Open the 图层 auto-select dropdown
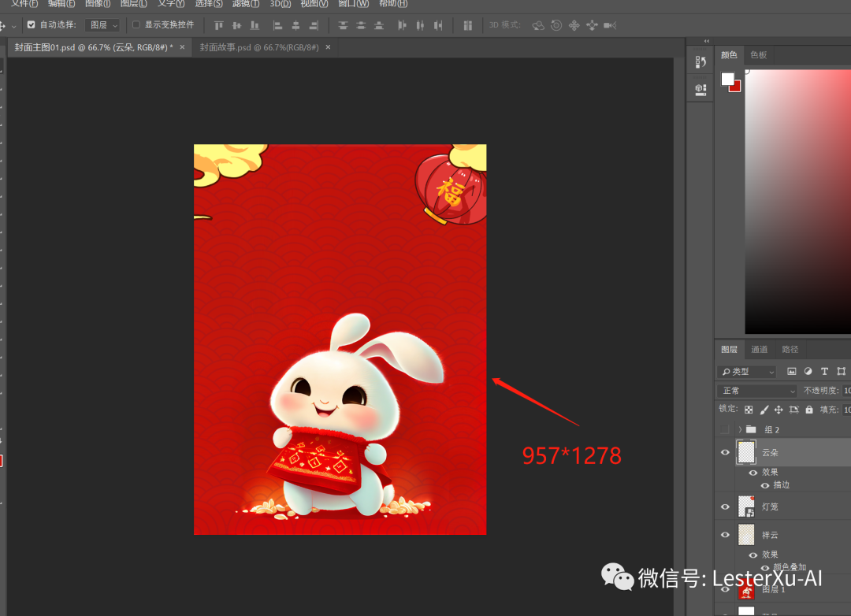Image resolution: width=851 pixels, height=616 pixels. (102, 25)
